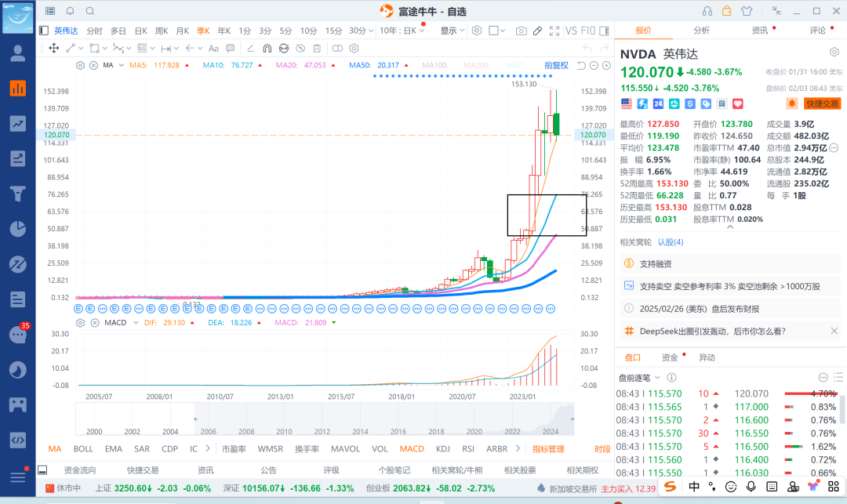Expand the 30分 interval dropdown
Viewport: 847px width, 504px height.
(x=370, y=31)
